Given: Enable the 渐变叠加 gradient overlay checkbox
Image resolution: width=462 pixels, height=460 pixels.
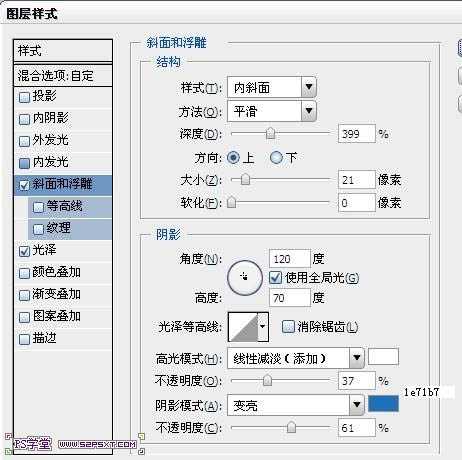Looking at the screenshot, I should point(24,295).
